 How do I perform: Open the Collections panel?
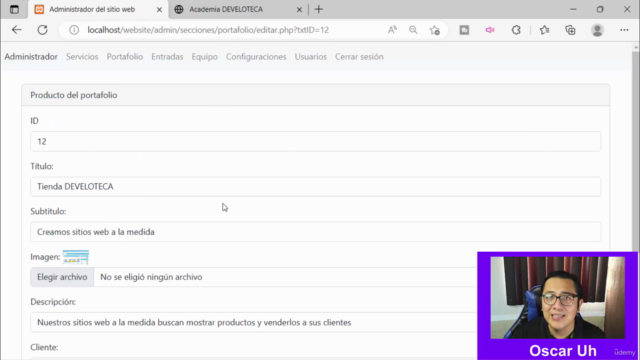pos(570,30)
